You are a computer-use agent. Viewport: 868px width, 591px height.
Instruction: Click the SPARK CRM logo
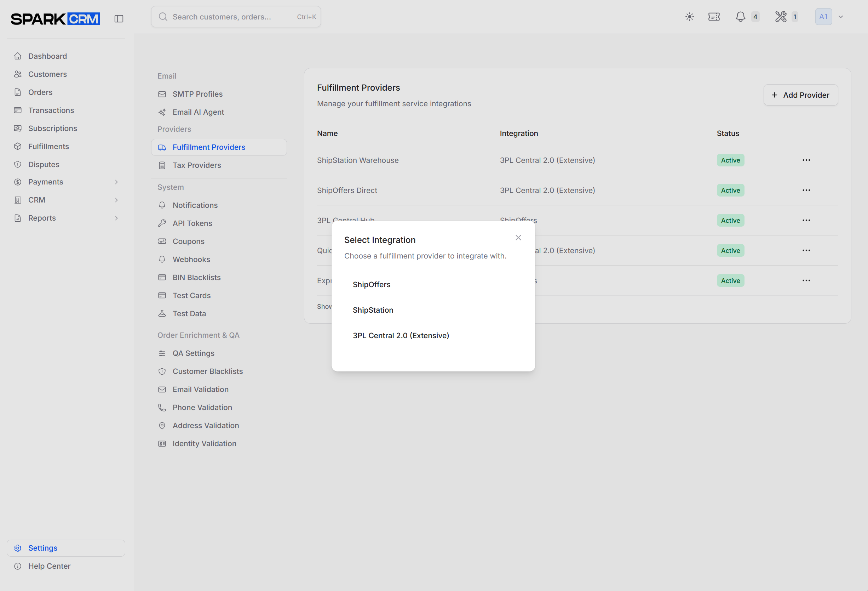click(55, 19)
